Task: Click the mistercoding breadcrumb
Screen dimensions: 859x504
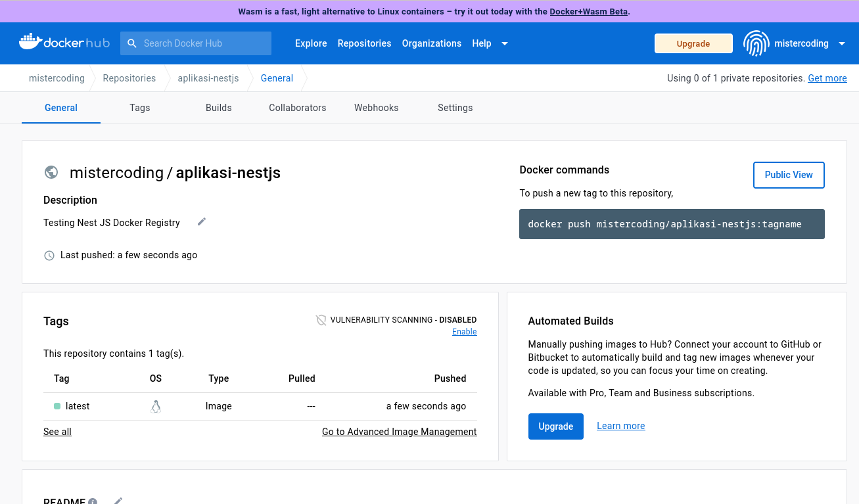Action: tap(57, 78)
